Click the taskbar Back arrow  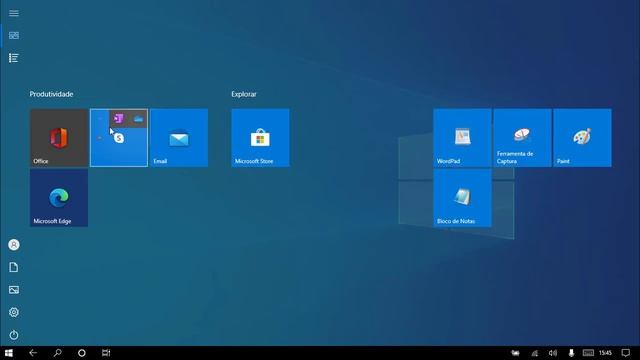(33, 353)
